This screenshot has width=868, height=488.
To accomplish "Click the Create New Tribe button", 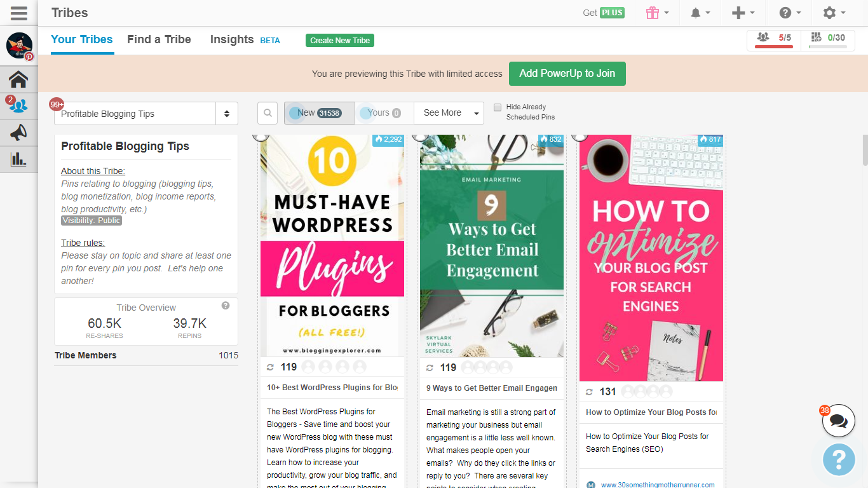I will tap(339, 41).
